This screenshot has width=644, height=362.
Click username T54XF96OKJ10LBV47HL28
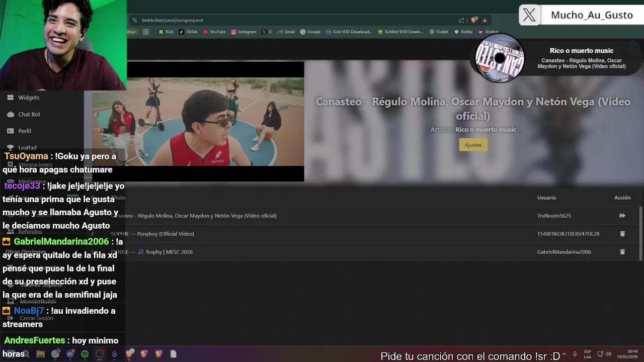coord(568,234)
